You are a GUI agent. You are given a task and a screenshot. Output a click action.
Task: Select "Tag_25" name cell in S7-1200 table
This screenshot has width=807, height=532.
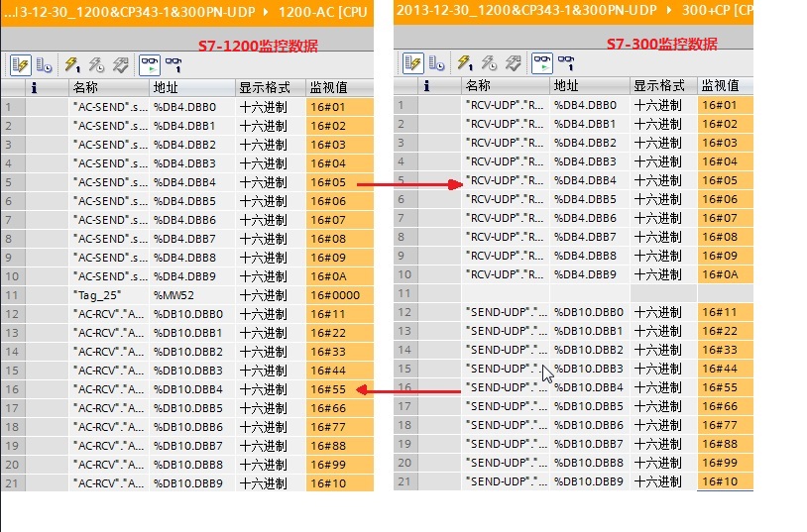(x=109, y=295)
